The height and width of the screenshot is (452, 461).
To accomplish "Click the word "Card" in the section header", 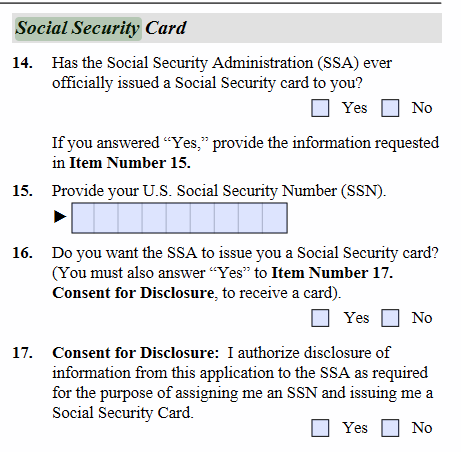I will click(x=166, y=28).
